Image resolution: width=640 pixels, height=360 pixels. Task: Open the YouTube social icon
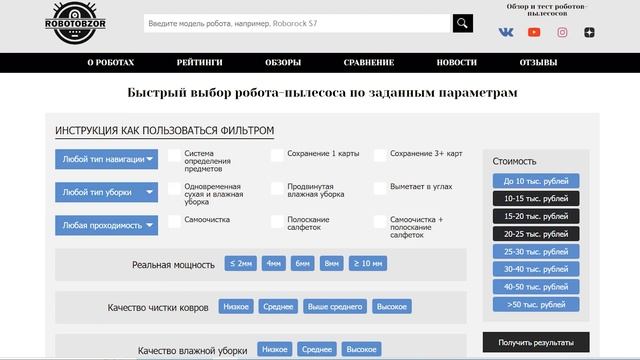[534, 32]
